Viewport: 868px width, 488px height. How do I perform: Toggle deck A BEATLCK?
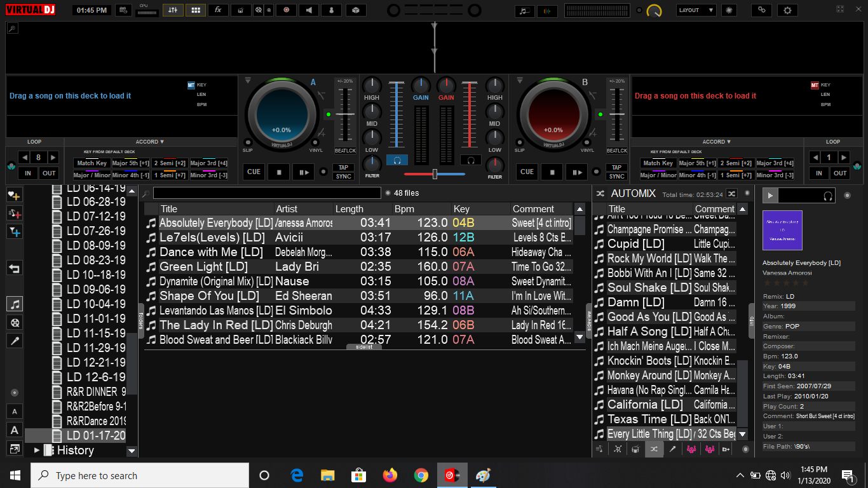(345, 151)
